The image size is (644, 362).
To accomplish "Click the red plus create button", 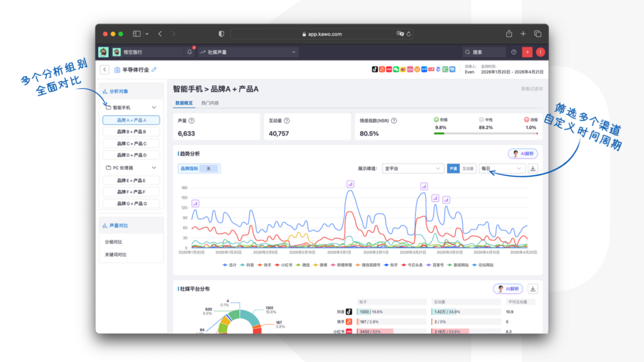I will point(528,52).
